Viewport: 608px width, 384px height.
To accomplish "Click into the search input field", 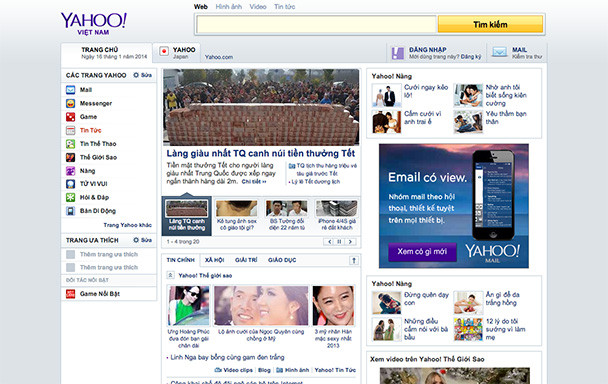I will point(316,24).
